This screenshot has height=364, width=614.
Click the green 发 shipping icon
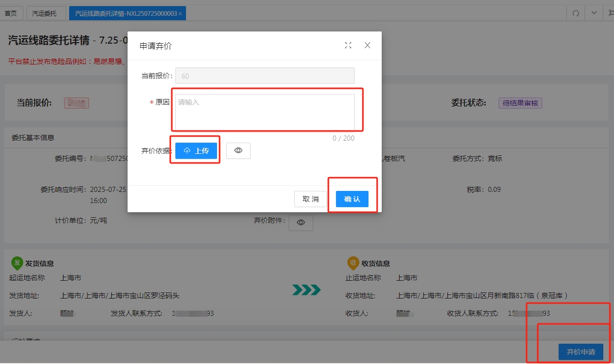[17, 263]
